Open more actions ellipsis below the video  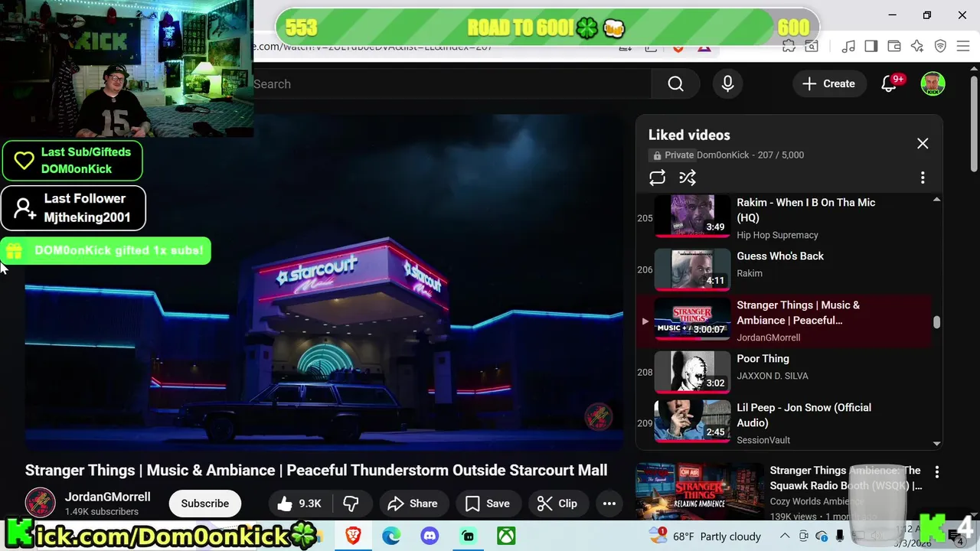[x=609, y=504]
